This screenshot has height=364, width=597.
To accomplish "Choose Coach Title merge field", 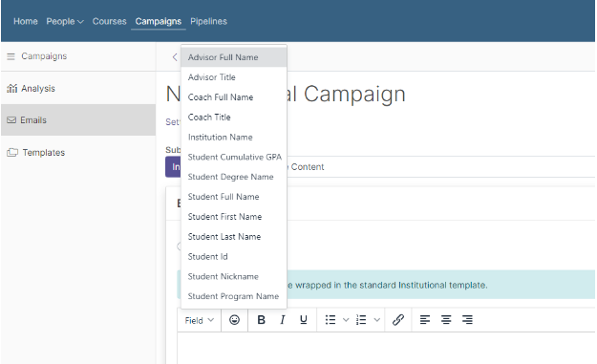I will [234, 117].
